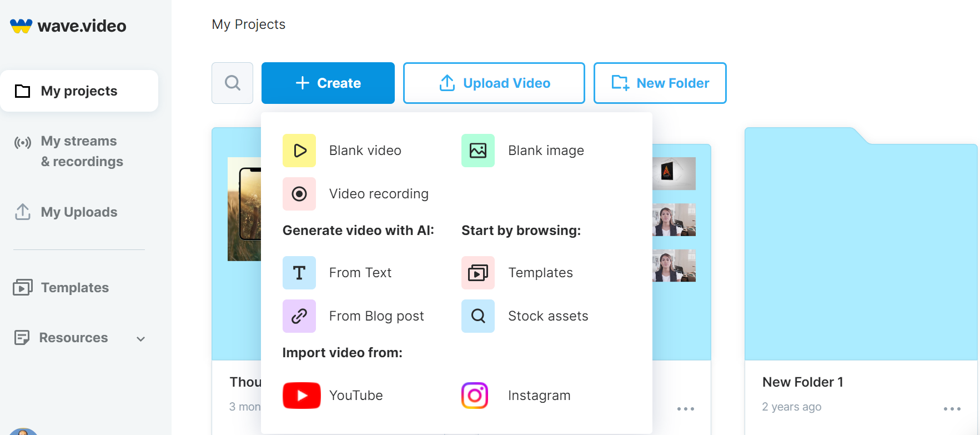Open Templates in the left sidebar

click(x=75, y=288)
